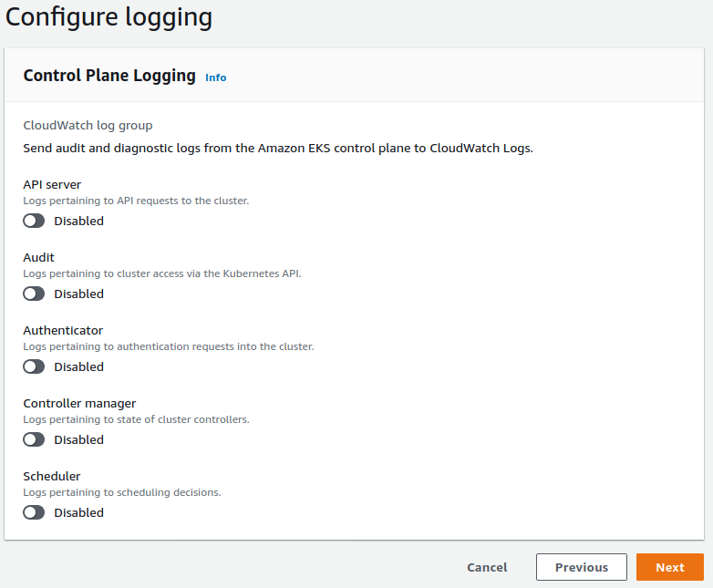Turn on the Audit logging switch
This screenshot has height=588, width=713.
(34, 294)
